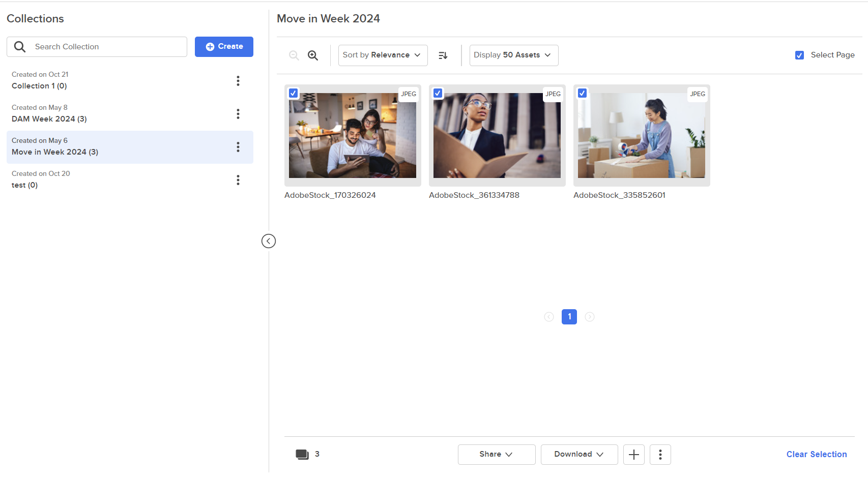Click page number 1 button
This screenshot has width=868, height=478.
[569, 317]
